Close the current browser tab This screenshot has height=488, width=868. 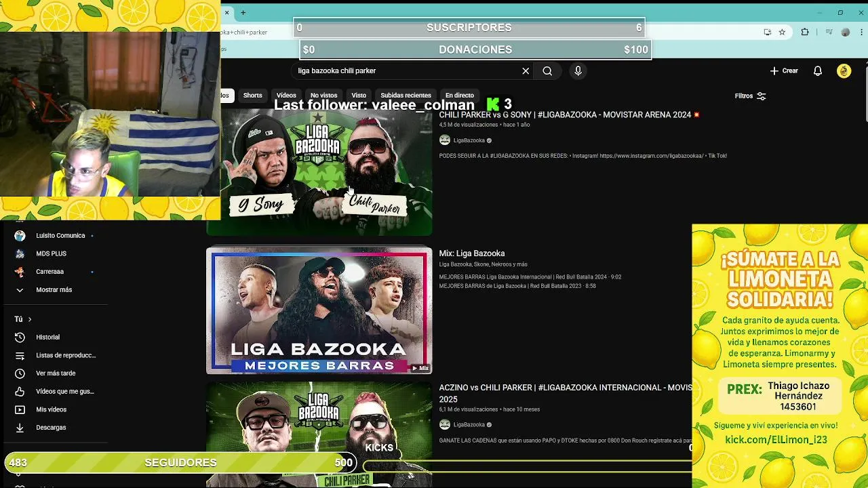227,12
